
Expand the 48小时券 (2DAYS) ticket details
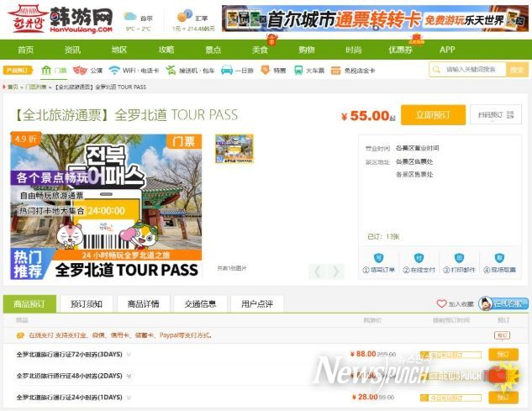click(129, 376)
